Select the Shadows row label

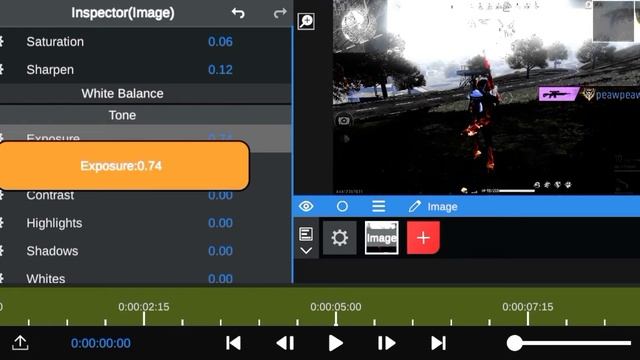[52, 251]
